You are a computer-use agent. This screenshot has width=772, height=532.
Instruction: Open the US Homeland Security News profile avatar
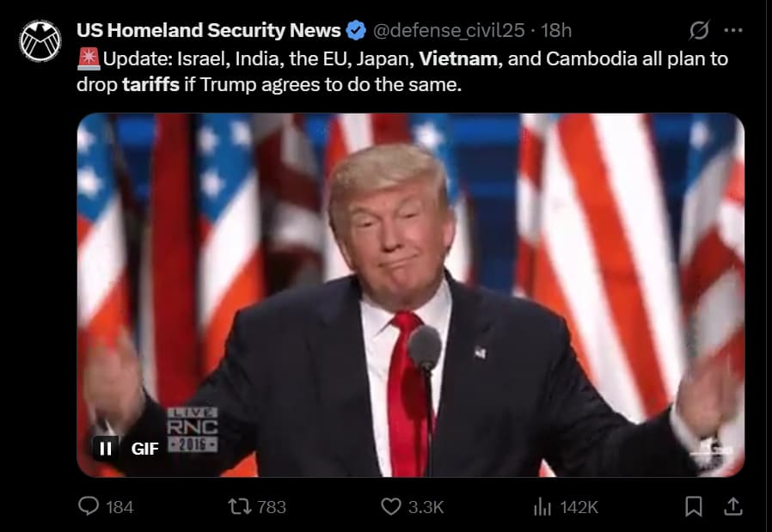pos(40,41)
